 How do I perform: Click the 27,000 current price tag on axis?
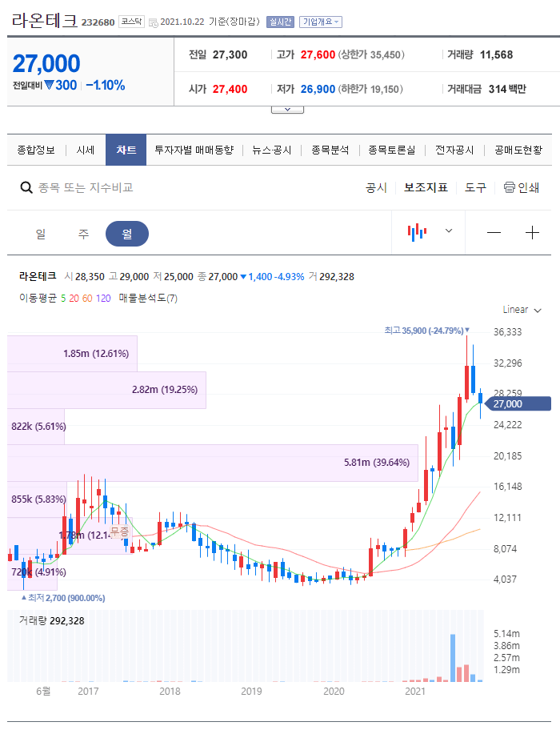click(517, 404)
